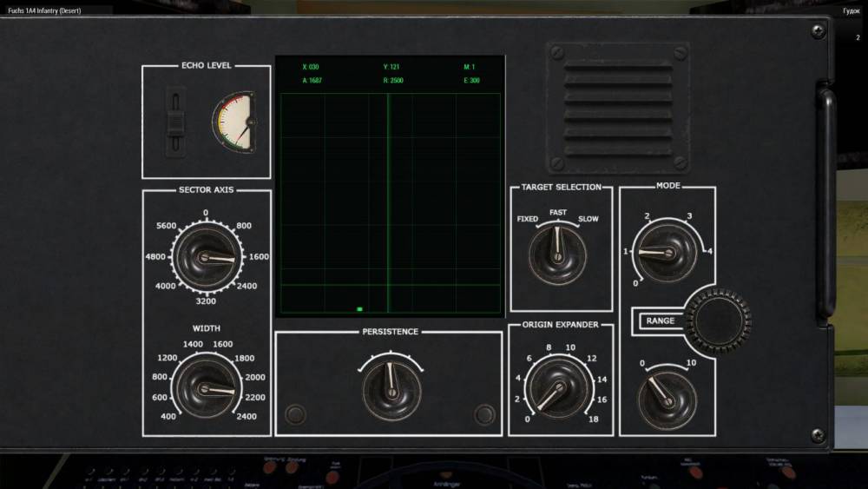Viewport: 868px width, 489px height.
Task: Push the right round Persistence button
Action: click(x=484, y=414)
